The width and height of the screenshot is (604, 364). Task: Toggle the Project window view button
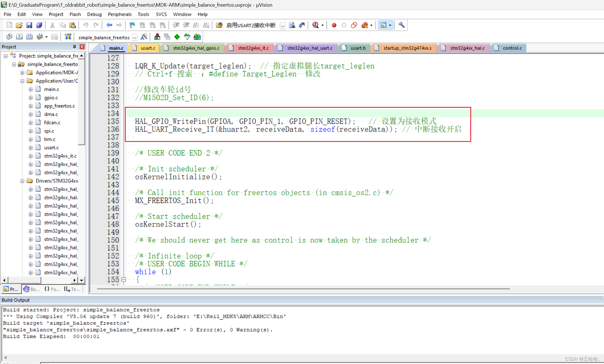click(383, 25)
